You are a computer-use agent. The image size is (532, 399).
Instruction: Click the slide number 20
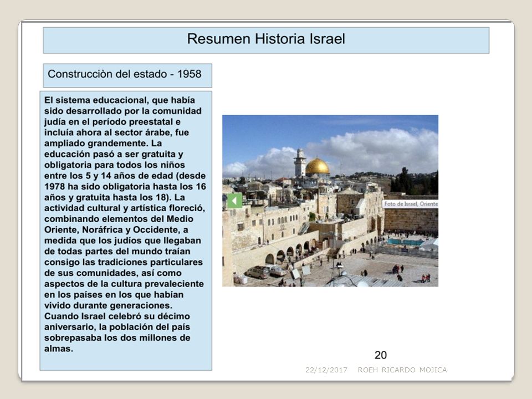pos(380,355)
